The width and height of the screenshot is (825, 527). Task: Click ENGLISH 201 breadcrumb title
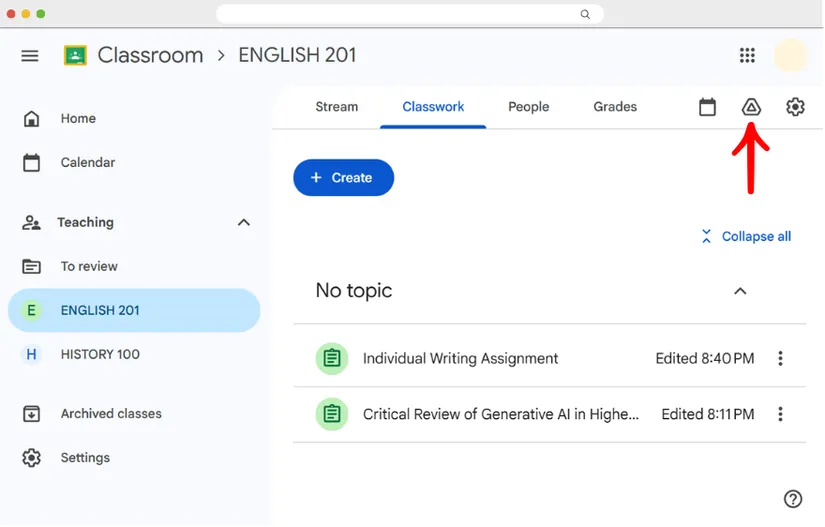click(297, 55)
